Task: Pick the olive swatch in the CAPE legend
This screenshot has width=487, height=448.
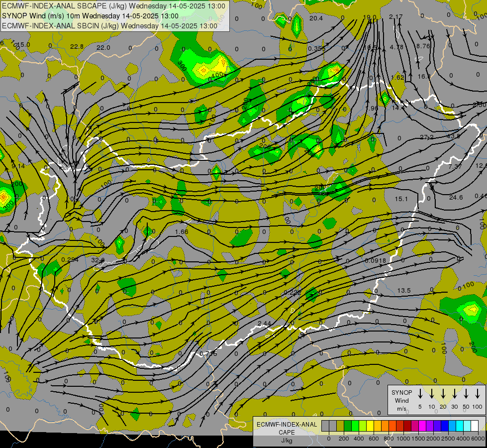Action: coord(340,426)
